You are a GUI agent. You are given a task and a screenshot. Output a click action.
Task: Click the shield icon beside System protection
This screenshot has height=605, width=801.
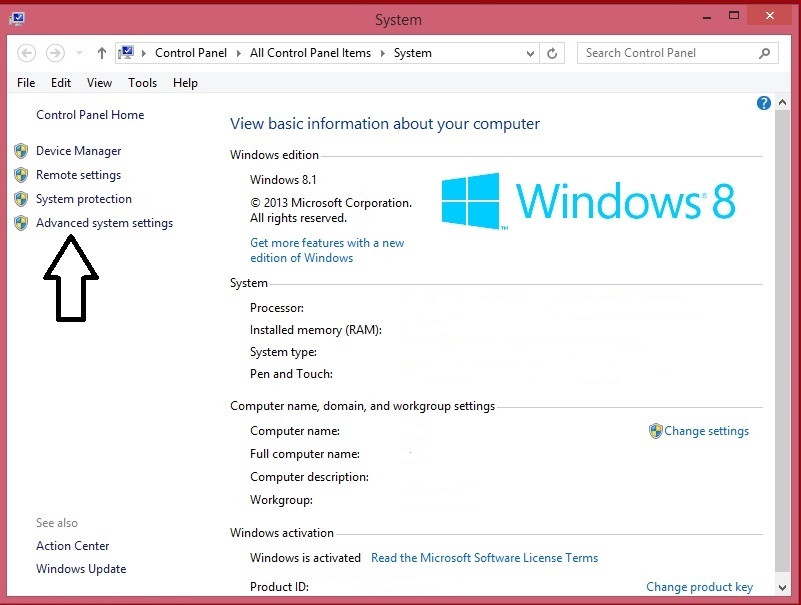click(21, 199)
